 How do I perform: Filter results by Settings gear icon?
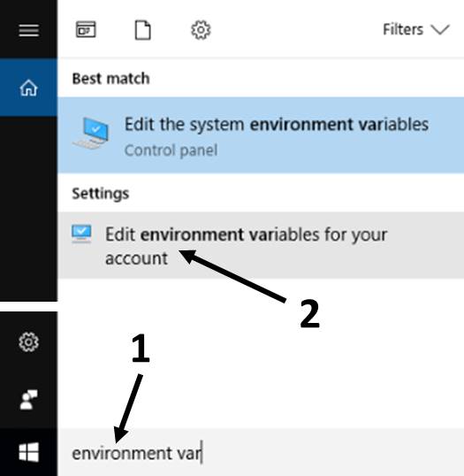[x=201, y=30]
